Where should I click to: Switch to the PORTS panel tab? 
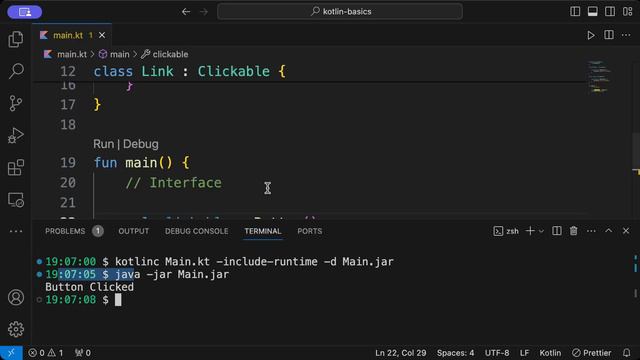pos(309,231)
